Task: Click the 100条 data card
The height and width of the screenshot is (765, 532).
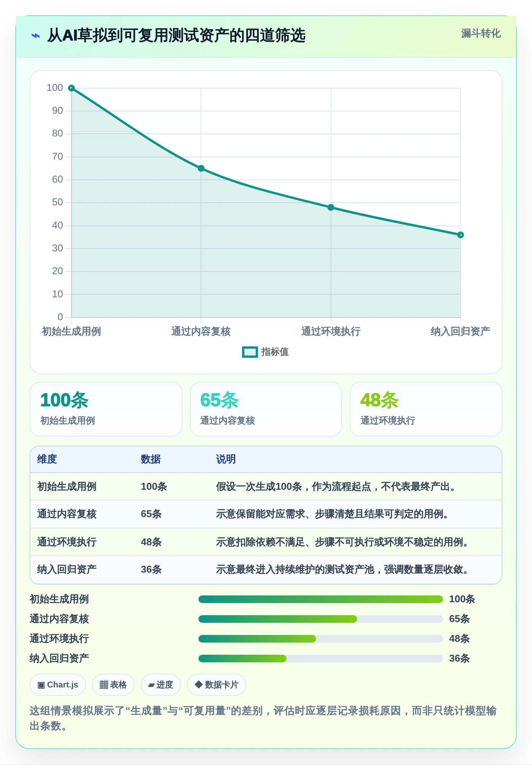Action: click(106, 409)
